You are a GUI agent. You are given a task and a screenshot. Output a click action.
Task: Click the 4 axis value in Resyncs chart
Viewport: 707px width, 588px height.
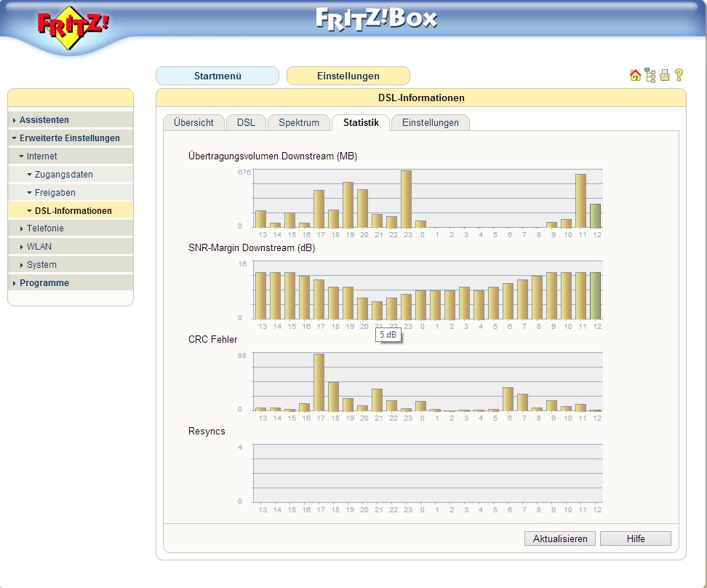pos(240,448)
